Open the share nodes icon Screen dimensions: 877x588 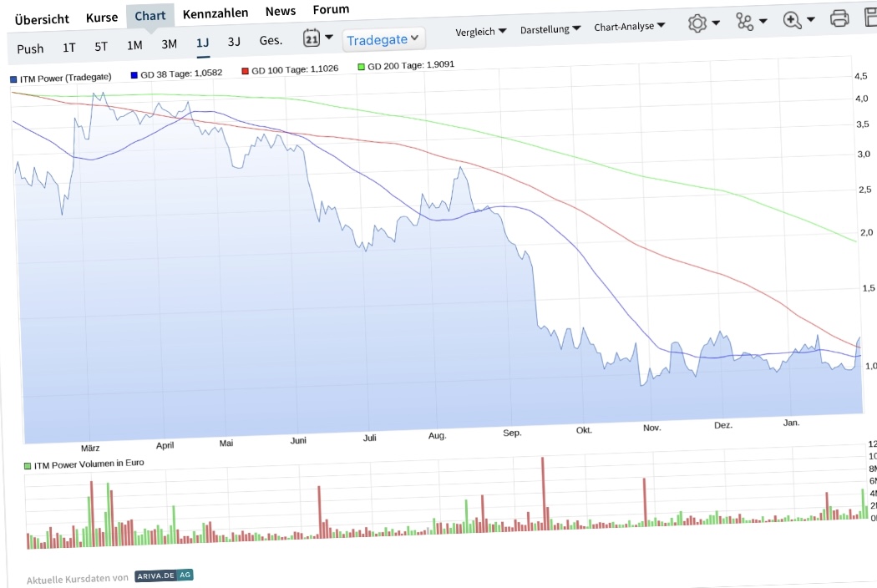coord(744,22)
